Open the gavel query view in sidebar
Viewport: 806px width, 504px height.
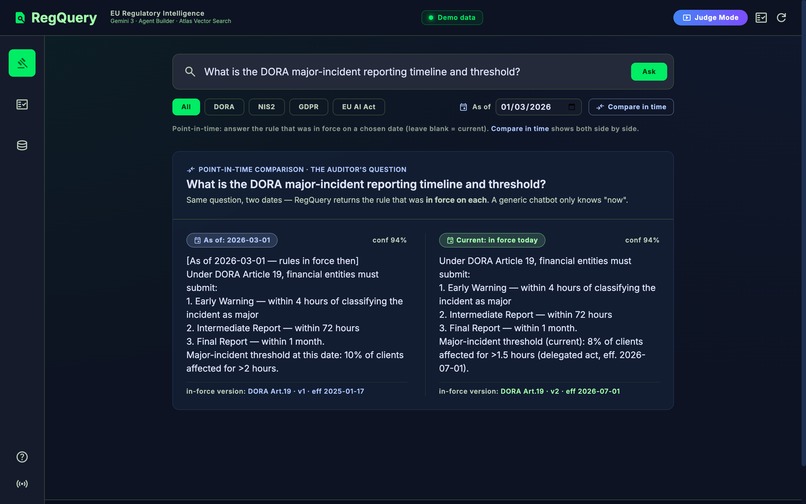pos(22,63)
